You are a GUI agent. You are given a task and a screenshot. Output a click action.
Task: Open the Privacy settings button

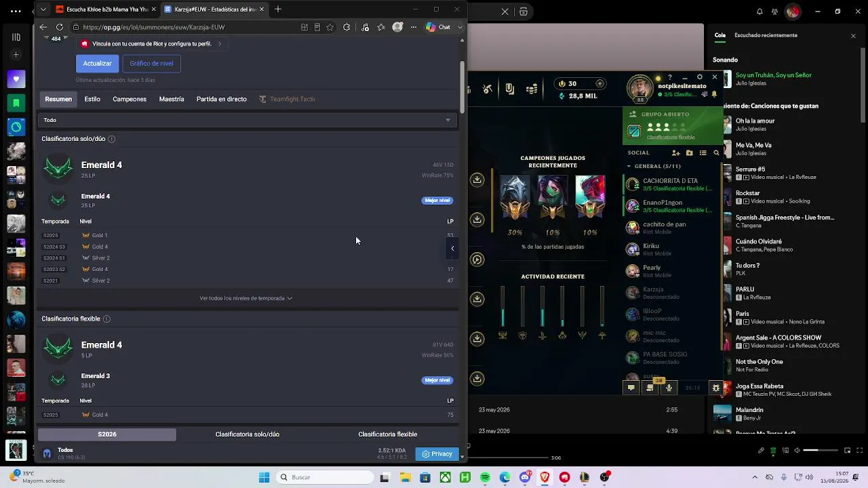[437, 454]
